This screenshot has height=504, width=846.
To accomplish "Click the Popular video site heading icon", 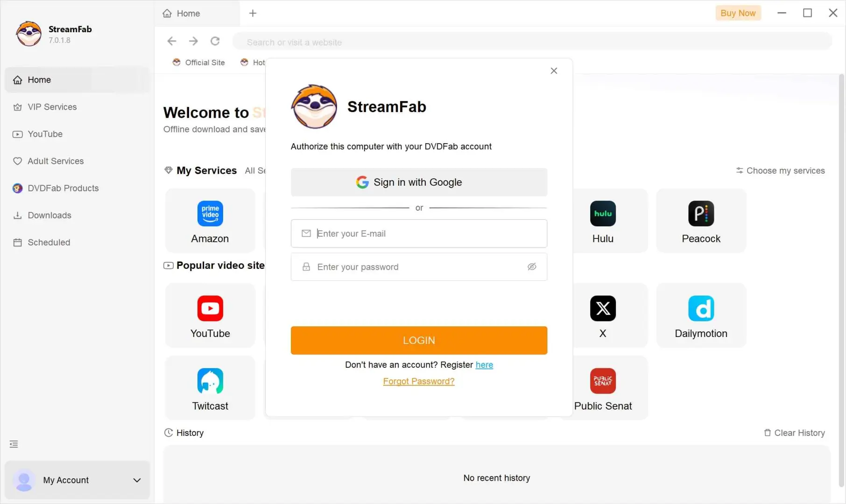I will click(168, 266).
